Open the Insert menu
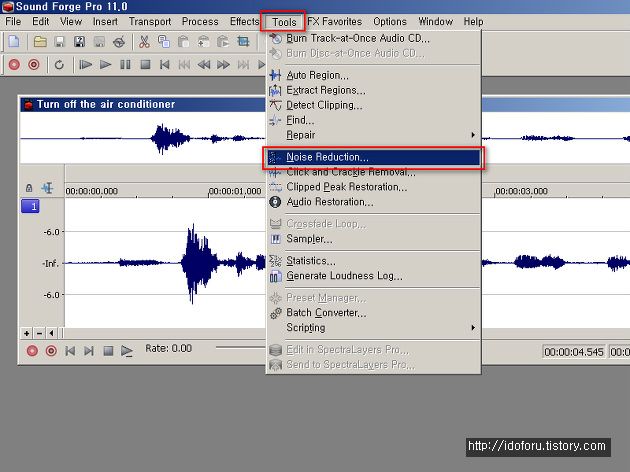This screenshot has height=472, width=630. point(105,21)
